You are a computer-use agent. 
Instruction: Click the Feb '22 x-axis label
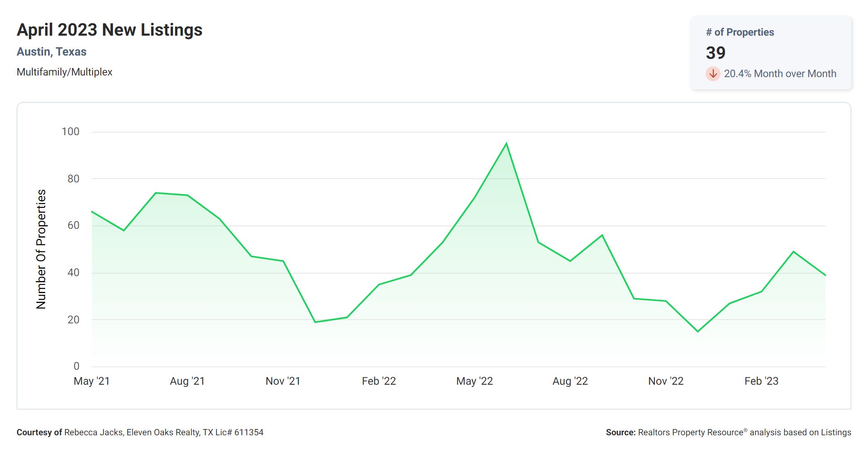click(x=379, y=381)
